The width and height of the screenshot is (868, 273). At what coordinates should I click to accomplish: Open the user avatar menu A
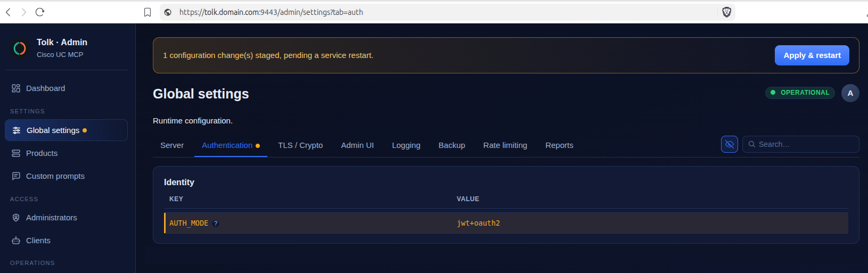coord(850,93)
